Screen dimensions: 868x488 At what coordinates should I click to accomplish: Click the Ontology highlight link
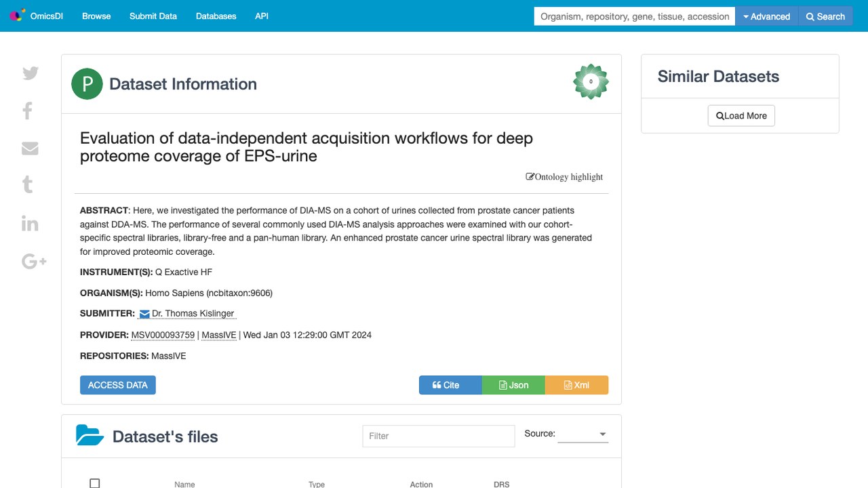click(x=564, y=177)
